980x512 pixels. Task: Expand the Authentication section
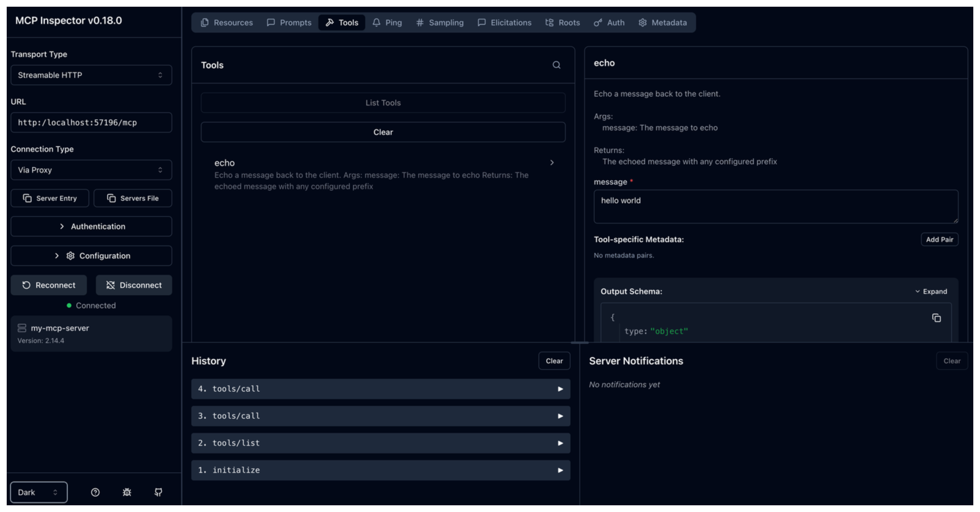point(91,226)
